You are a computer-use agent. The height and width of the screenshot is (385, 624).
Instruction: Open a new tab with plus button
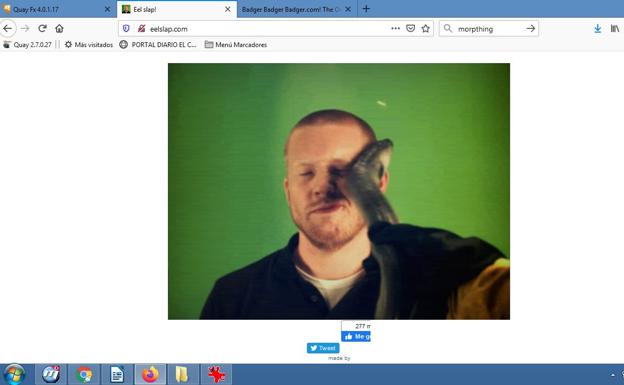(x=367, y=9)
